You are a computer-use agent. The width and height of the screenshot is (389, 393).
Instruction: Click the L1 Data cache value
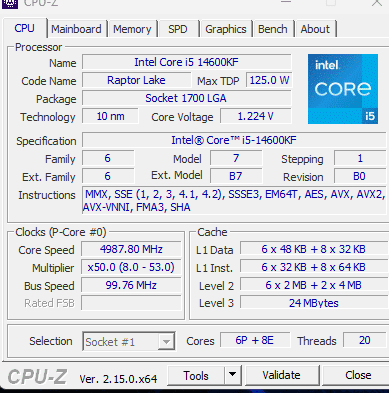[x=313, y=249]
